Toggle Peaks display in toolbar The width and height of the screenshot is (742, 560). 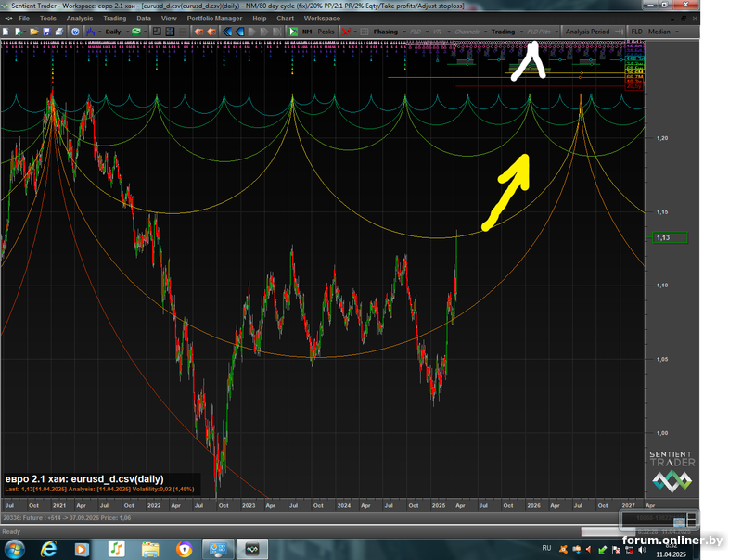(326, 32)
